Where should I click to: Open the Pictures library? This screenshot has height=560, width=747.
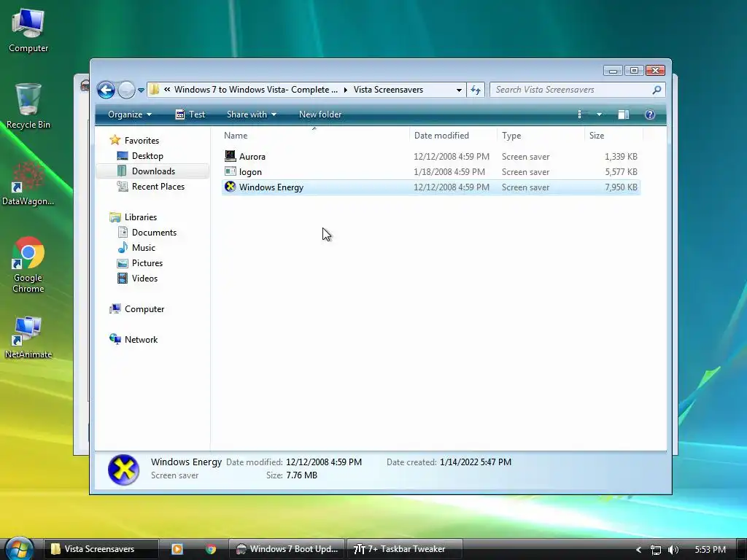click(147, 262)
